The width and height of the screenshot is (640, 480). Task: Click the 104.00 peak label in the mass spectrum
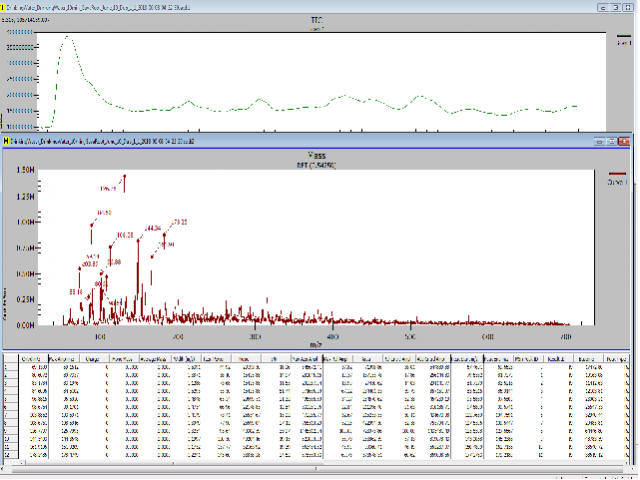point(125,235)
